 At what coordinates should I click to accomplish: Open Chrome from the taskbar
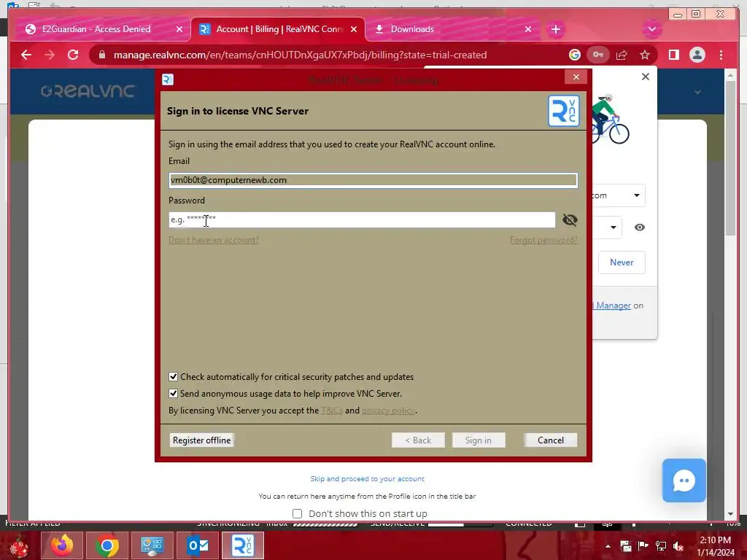107,545
